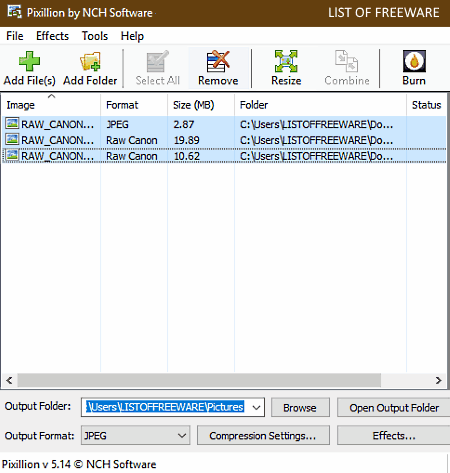Sort by the Size (MB) column header
450x473 pixels.
click(x=201, y=105)
